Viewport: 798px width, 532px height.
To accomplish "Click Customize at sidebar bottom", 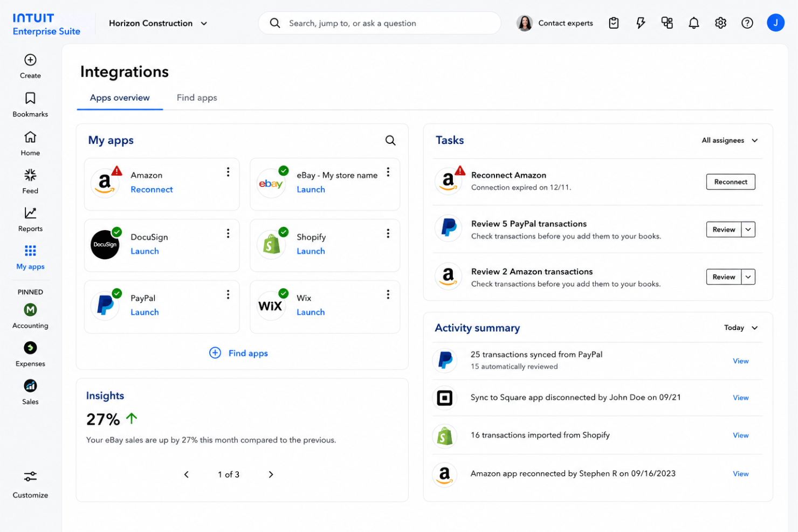I will coord(30,484).
